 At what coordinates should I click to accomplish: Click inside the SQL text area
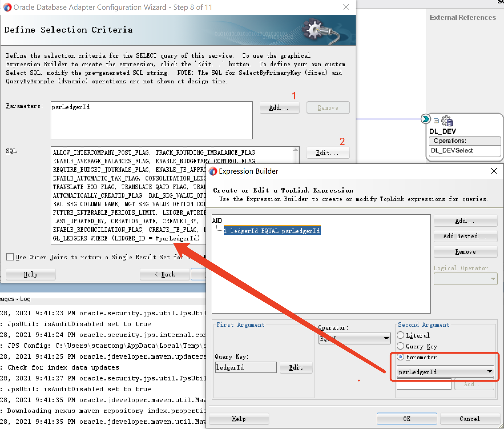(x=171, y=195)
